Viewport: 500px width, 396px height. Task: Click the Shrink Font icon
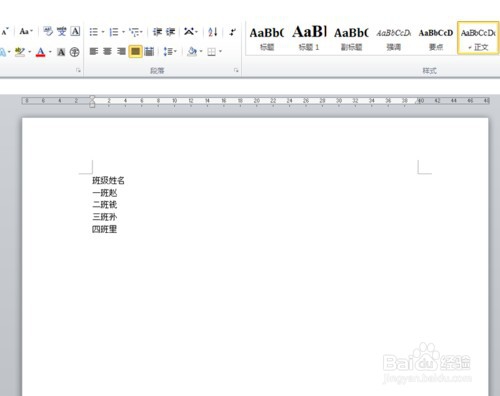4,32
